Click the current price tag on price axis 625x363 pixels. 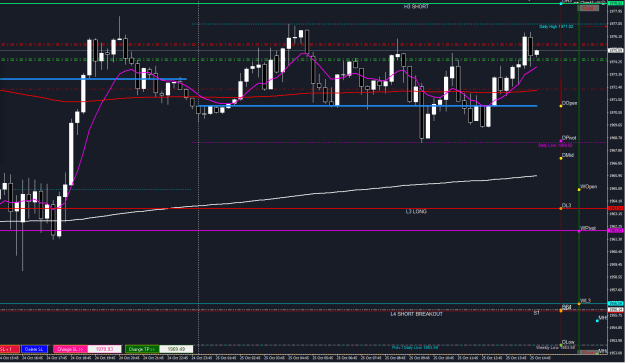616,51
